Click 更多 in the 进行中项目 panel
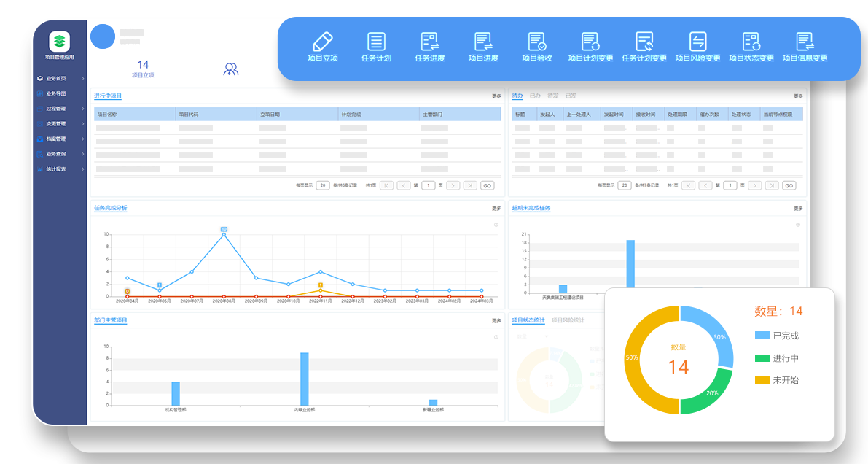 [496, 96]
